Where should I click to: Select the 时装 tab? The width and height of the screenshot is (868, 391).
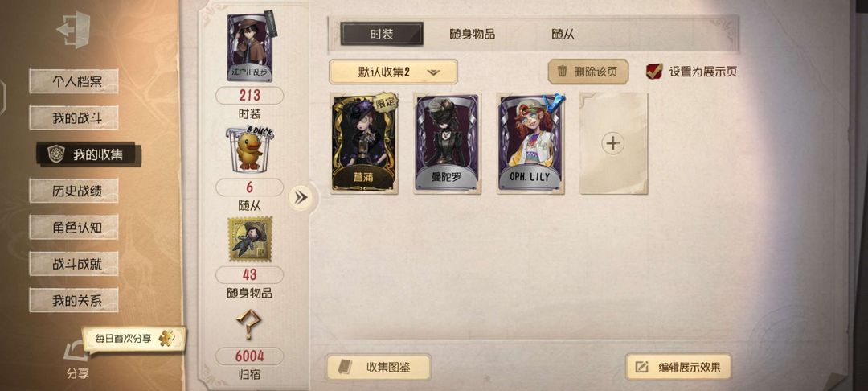[x=382, y=34]
